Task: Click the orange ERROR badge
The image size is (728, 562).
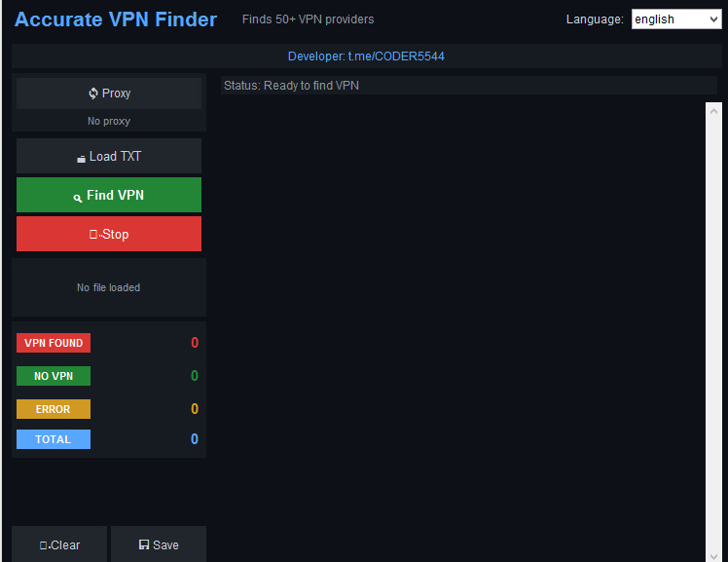Action: pos(54,409)
